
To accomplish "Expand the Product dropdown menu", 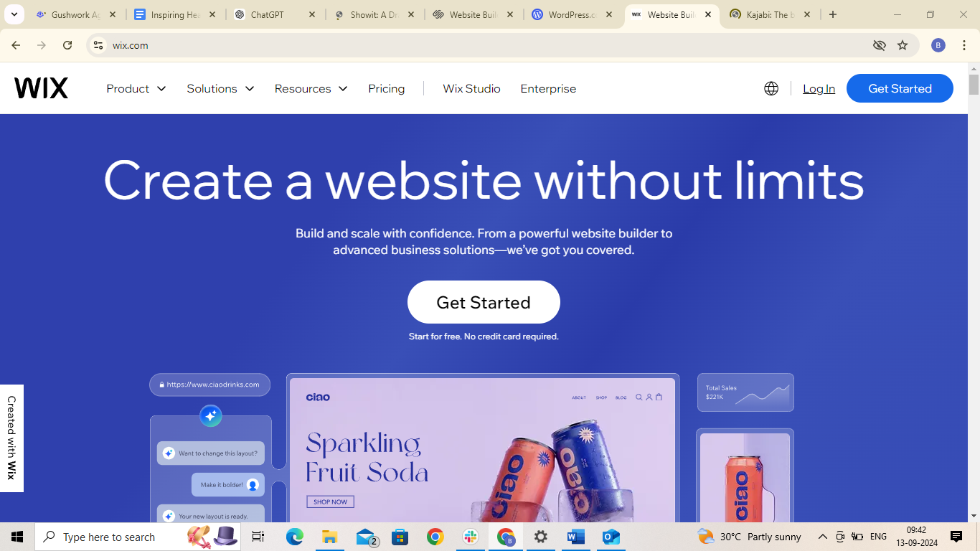I will click(x=136, y=88).
